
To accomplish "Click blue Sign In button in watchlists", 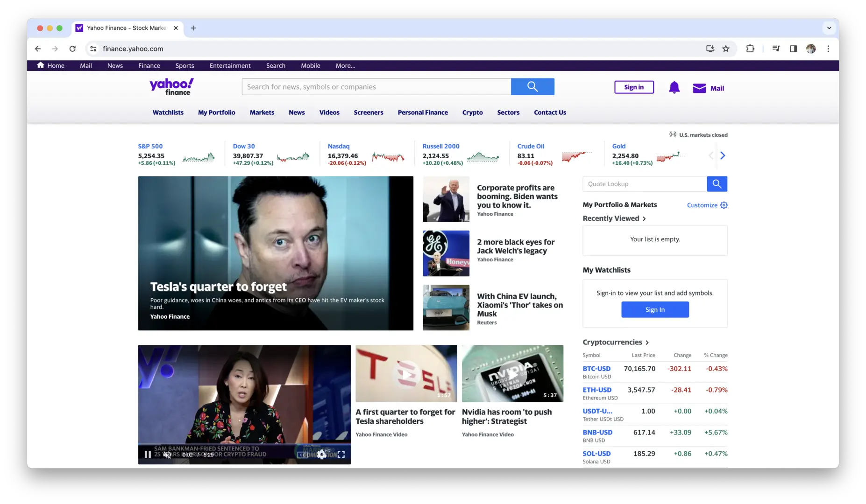I will (x=655, y=310).
